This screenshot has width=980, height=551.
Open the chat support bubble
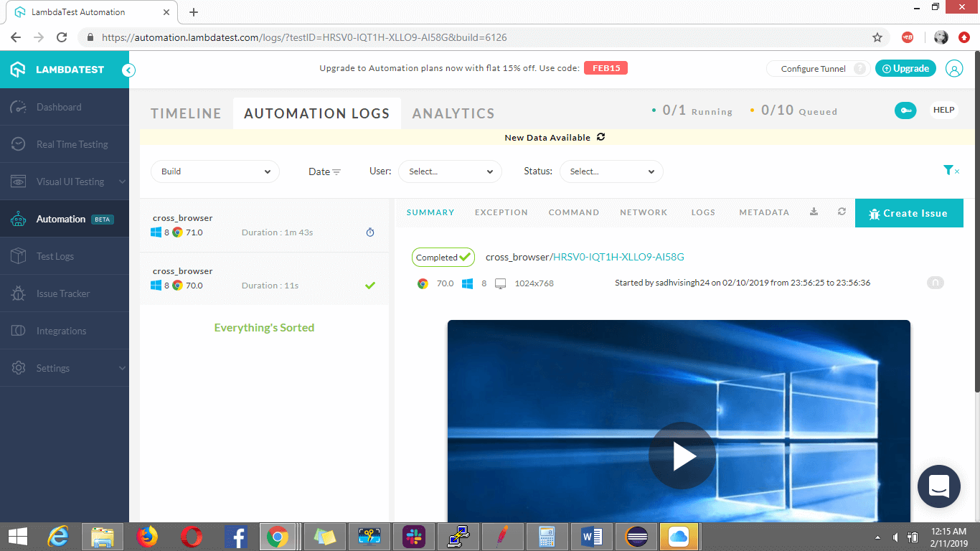(938, 486)
